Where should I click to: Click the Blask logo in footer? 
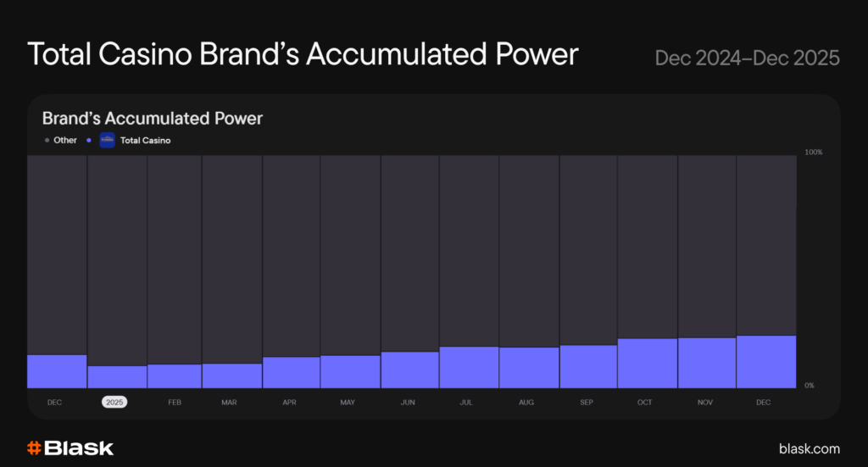pos(70,448)
